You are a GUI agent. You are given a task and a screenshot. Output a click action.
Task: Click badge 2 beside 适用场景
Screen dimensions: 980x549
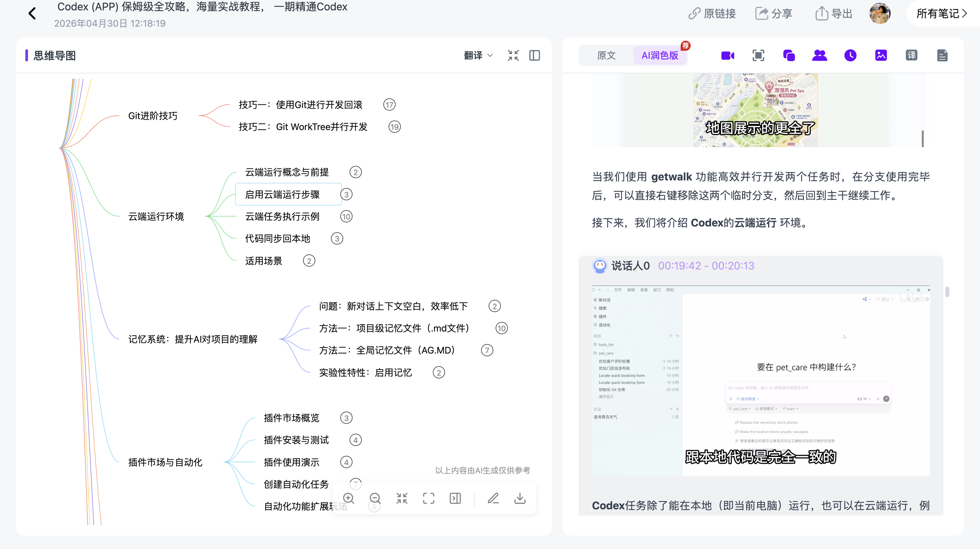point(309,261)
